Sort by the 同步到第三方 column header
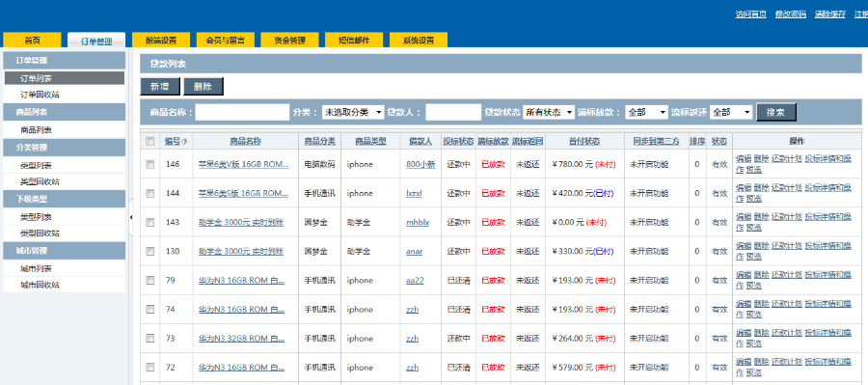Screen dimensions: 868x385 click(x=657, y=141)
